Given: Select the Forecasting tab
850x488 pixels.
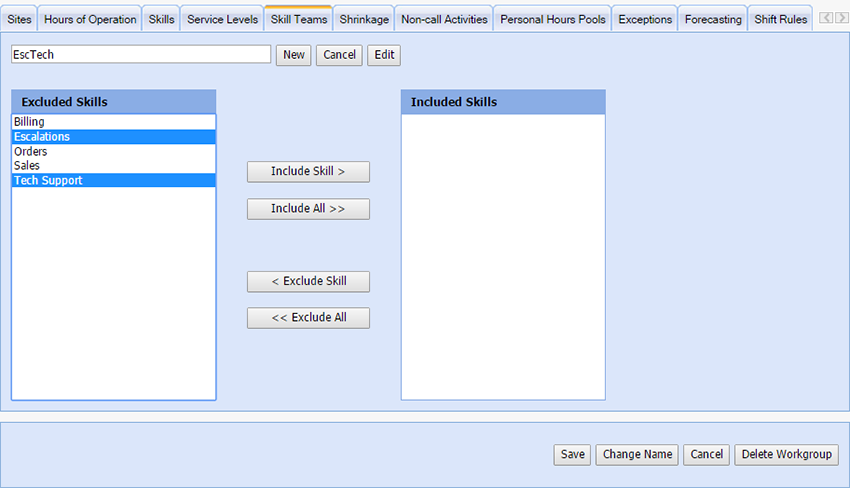Looking at the screenshot, I should [713, 19].
